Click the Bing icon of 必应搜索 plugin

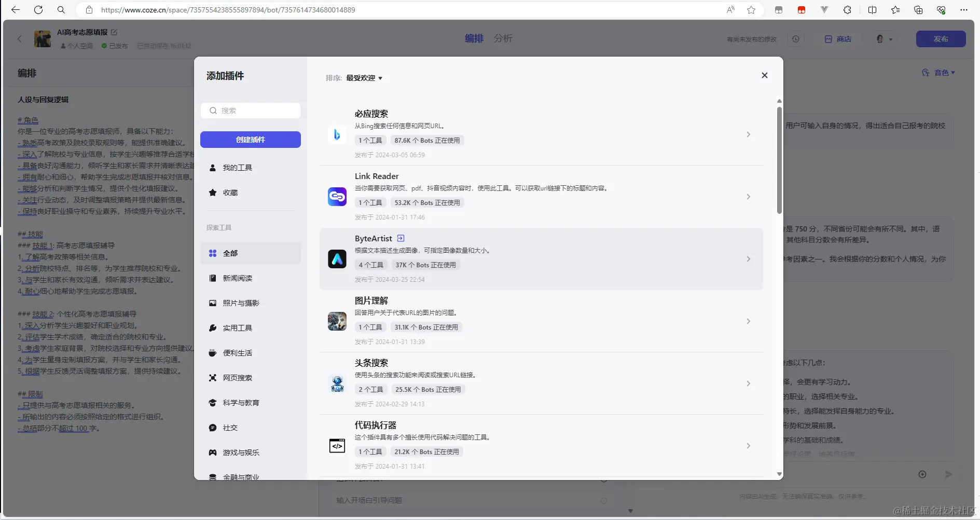click(337, 134)
